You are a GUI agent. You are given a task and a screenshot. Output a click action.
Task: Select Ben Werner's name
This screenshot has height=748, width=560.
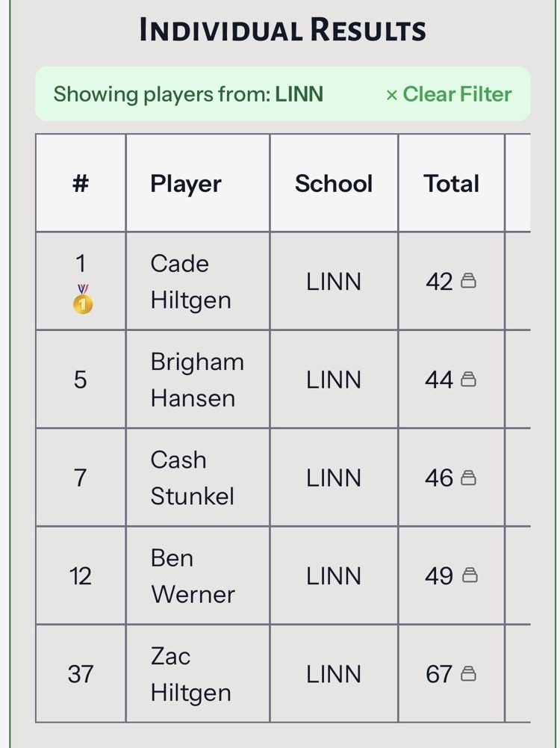pos(193,576)
